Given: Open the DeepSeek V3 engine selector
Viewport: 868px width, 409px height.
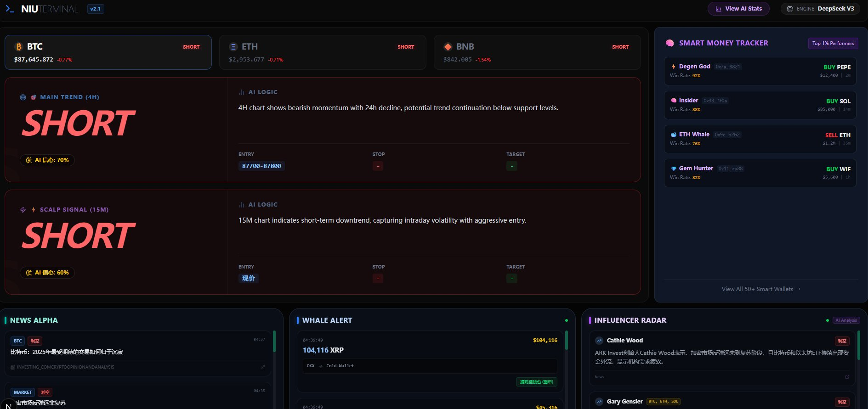Looking at the screenshot, I should [x=820, y=9].
